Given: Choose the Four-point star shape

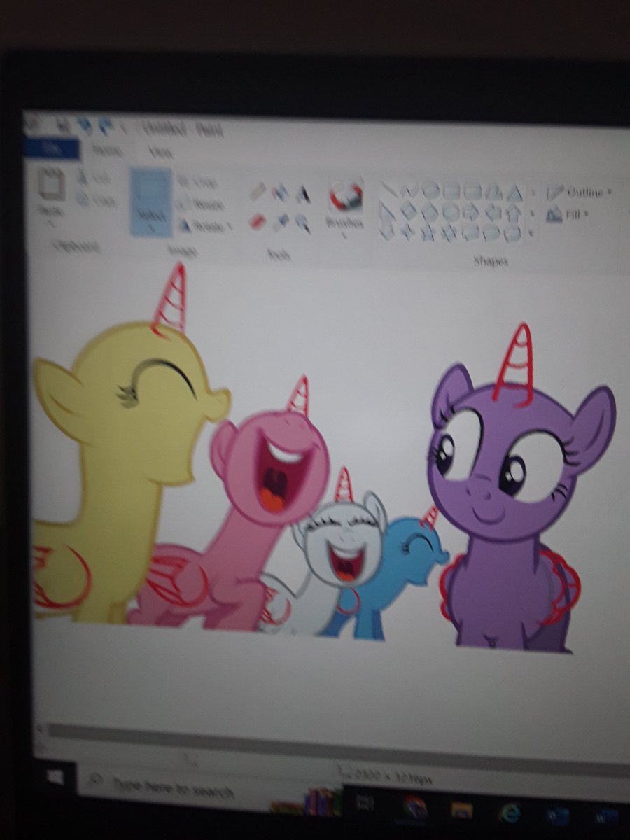Looking at the screenshot, I should point(408,232).
